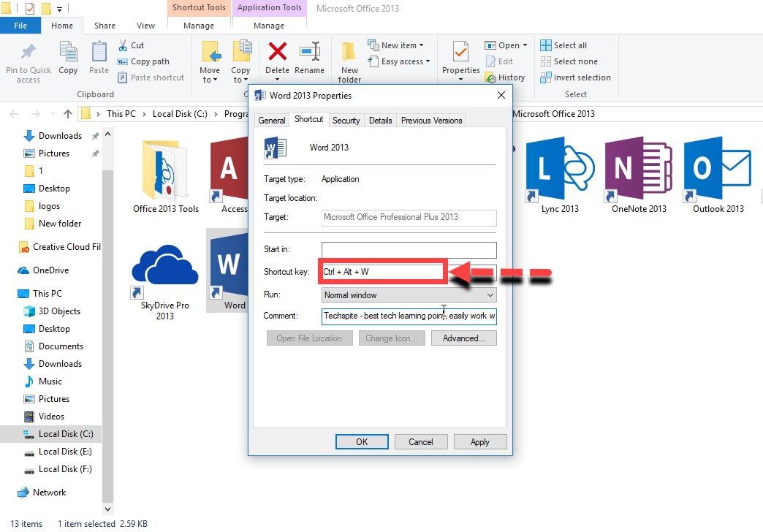Open the Office 2013 Tools folder
Image resolution: width=763 pixels, height=532 pixels.
pyautogui.click(x=166, y=170)
